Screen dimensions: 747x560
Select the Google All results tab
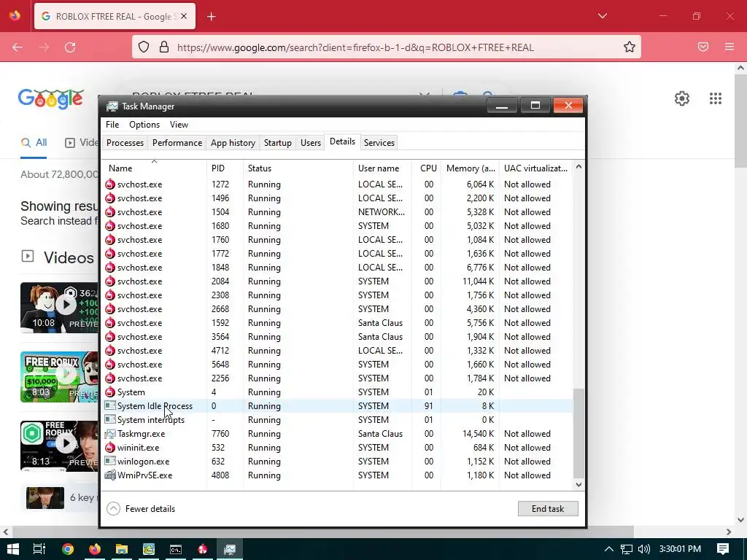click(34, 142)
